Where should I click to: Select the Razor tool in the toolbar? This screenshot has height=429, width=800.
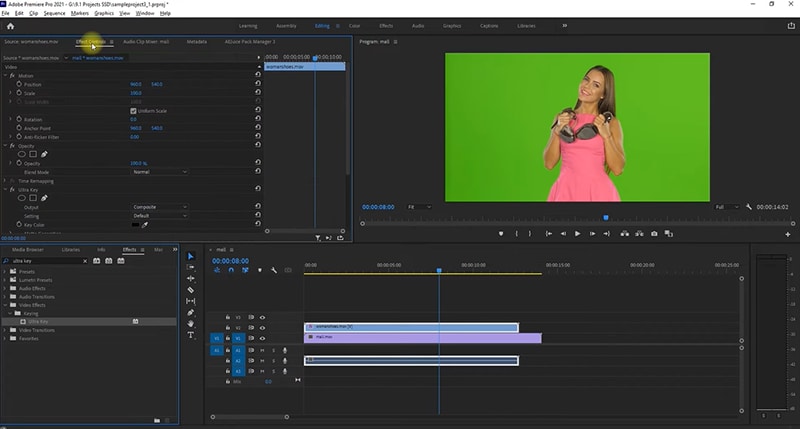click(191, 290)
